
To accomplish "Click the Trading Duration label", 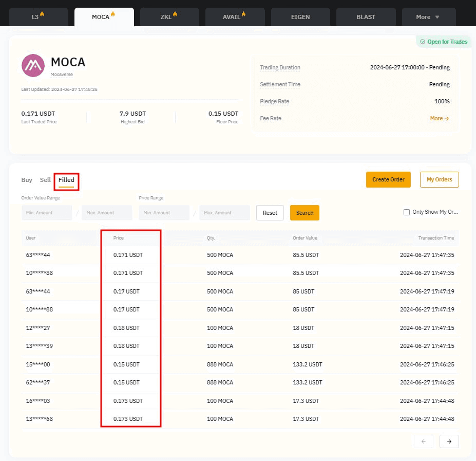I will [x=280, y=67].
